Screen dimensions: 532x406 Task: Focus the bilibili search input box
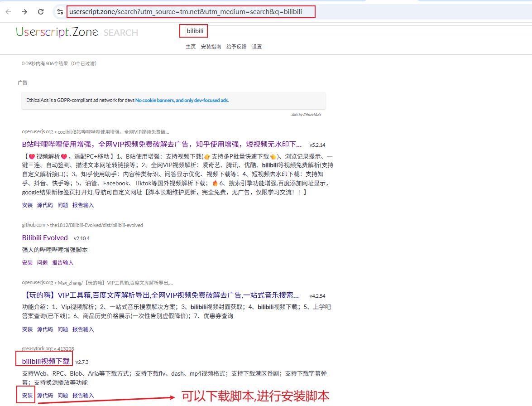click(x=272, y=31)
